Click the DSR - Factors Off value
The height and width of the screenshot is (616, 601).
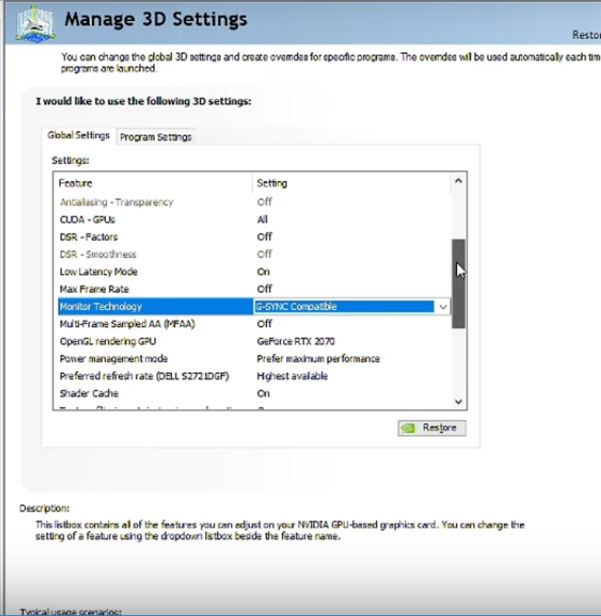click(264, 237)
